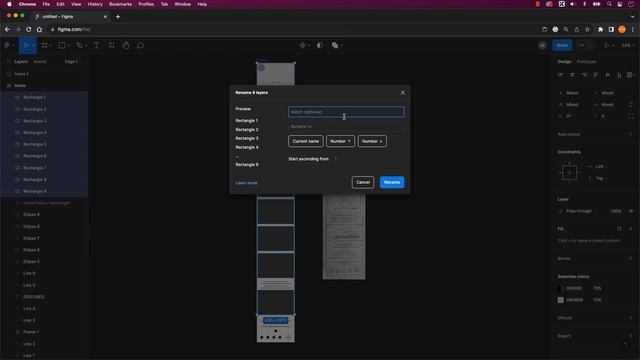Select the Pen tool
Image resolution: width=640 pixels, height=360 pixels.
pyautogui.click(x=79, y=45)
